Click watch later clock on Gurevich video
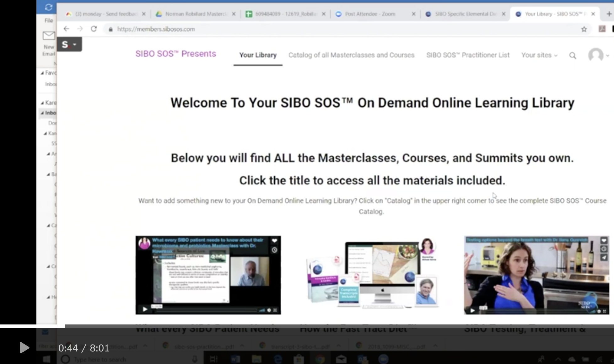The width and height of the screenshot is (614, 364). (x=604, y=249)
